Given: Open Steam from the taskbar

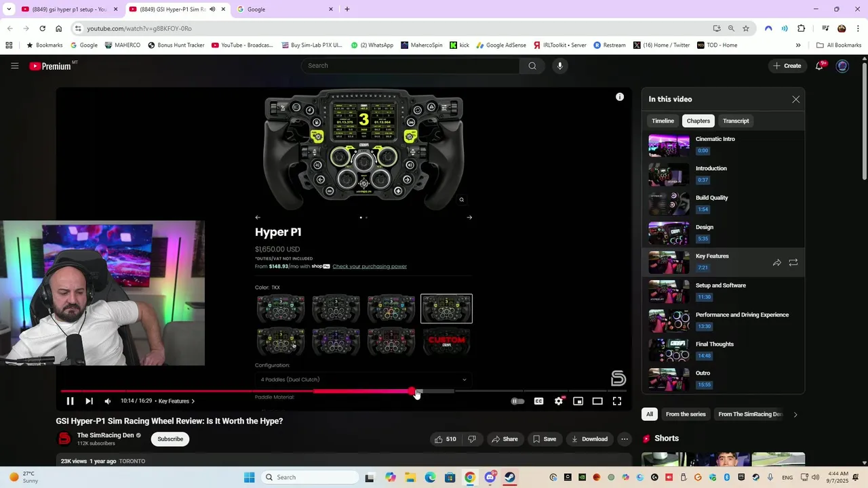Looking at the screenshot, I should coord(509,477).
